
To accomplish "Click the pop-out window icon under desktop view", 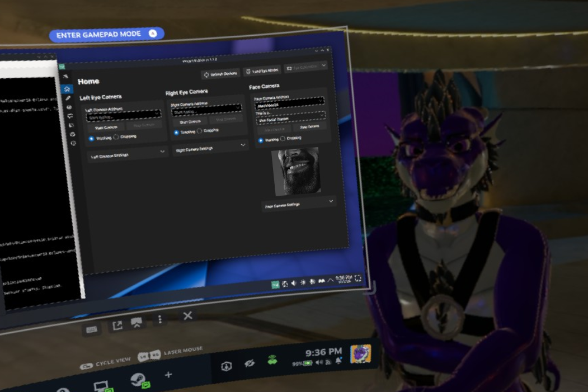I will 117,325.
